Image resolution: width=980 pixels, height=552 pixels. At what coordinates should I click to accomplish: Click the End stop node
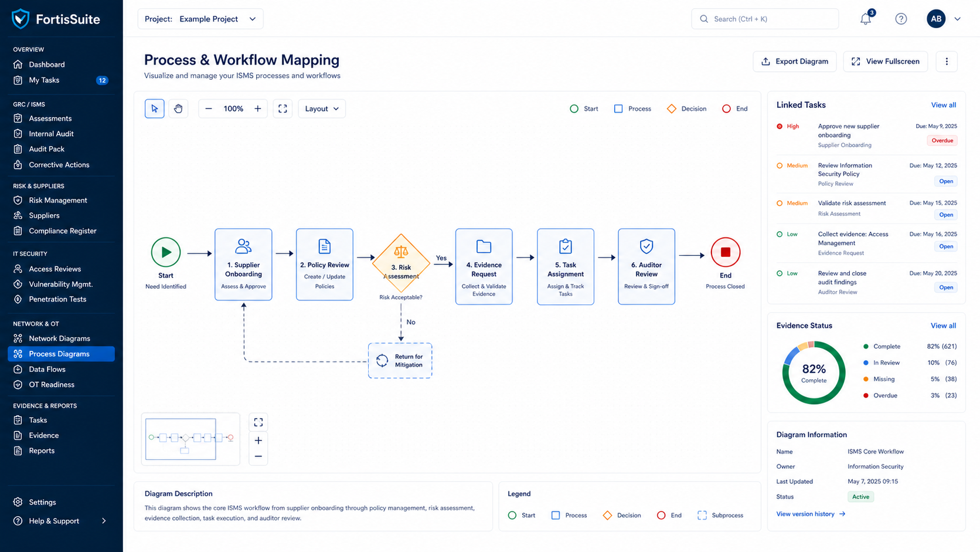point(726,252)
